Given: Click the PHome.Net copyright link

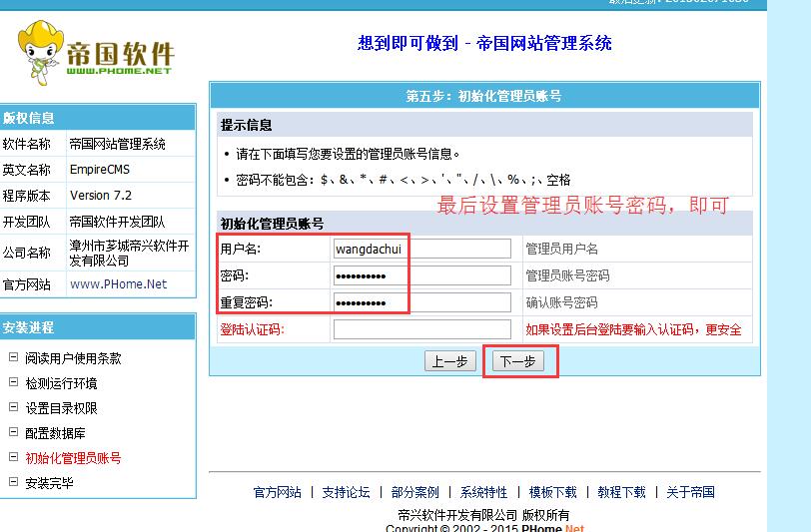Looking at the screenshot, I should [553, 528].
